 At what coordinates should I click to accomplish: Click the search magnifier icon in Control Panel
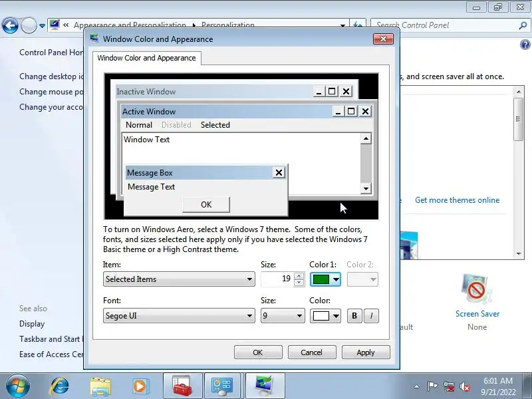tap(523, 25)
